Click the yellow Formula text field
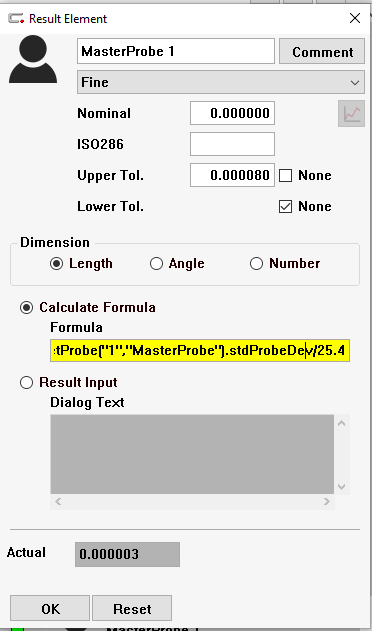This screenshot has height=631, width=372. tap(200, 351)
